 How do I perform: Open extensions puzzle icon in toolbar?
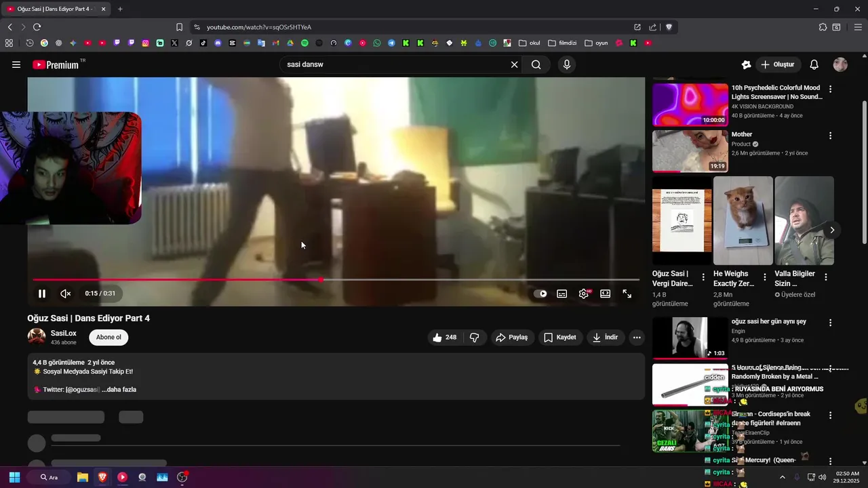[x=823, y=27]
